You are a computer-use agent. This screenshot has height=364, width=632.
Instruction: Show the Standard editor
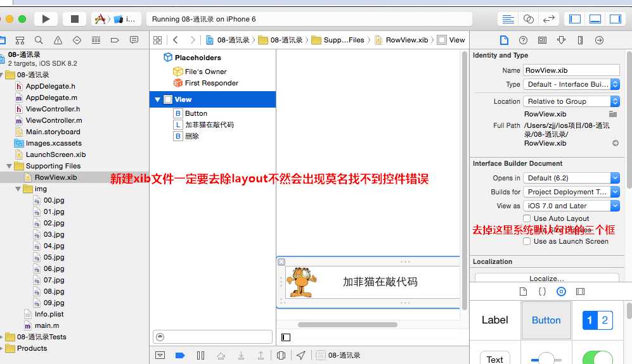coord(508,19)
